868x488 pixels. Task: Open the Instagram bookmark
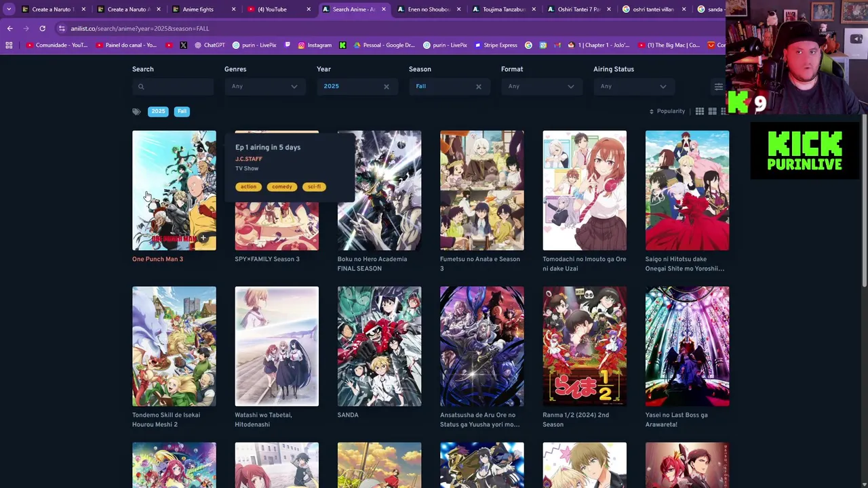(x=315, y=45)
